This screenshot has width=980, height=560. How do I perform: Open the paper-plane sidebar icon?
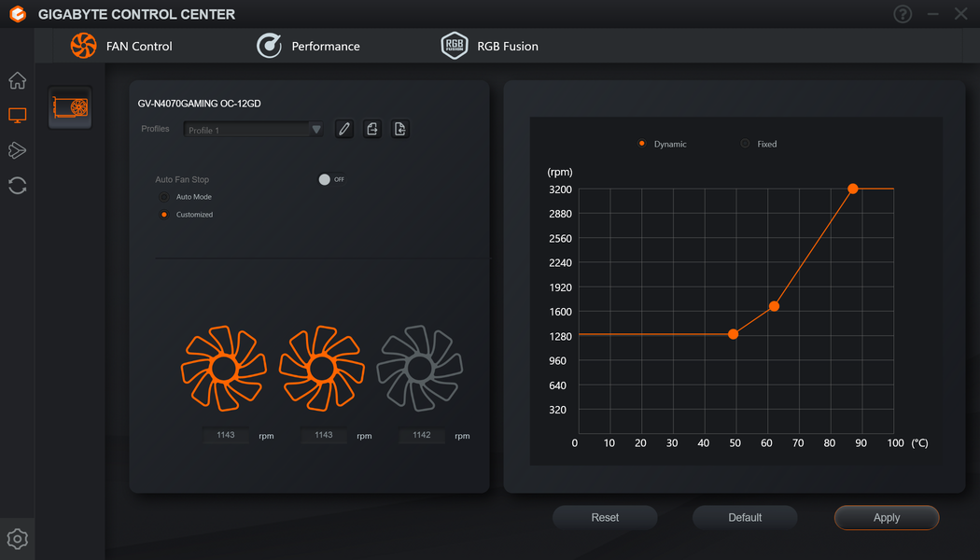[18, 150]
